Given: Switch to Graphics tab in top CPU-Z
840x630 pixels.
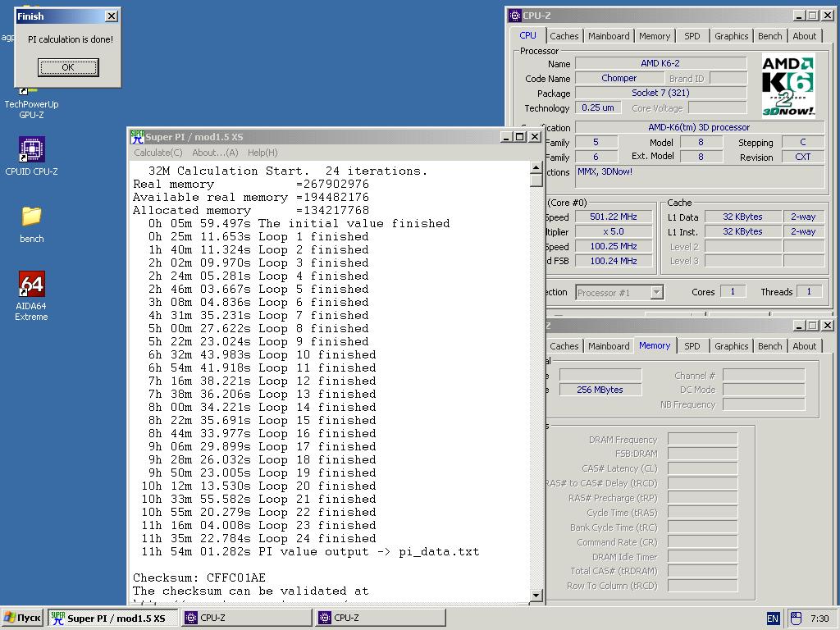Looking at the screenshot, I should tap(731, 36).
